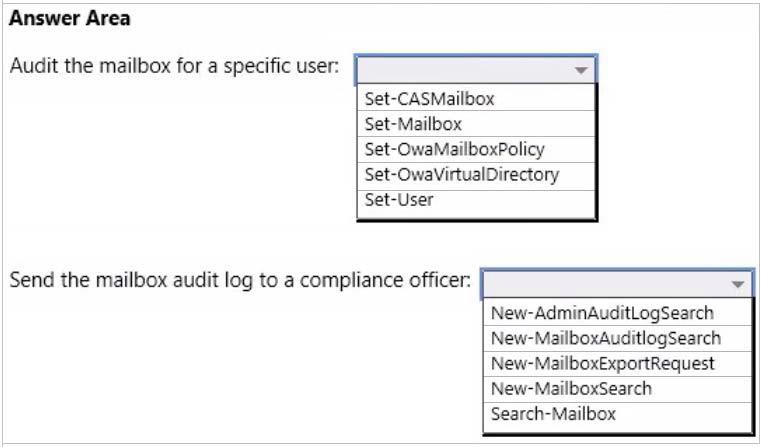Click the compliance officer combo box field

[617, 284]
